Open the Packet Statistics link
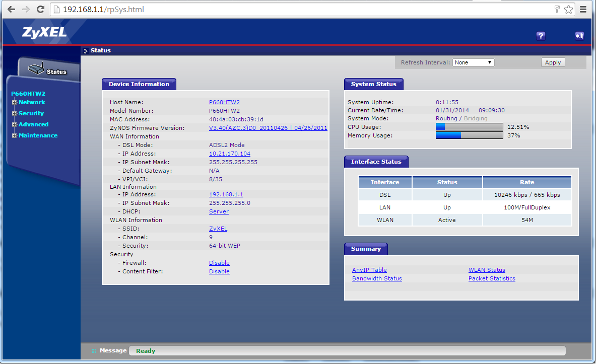This screenshot has width=597, height=364. 492,278
